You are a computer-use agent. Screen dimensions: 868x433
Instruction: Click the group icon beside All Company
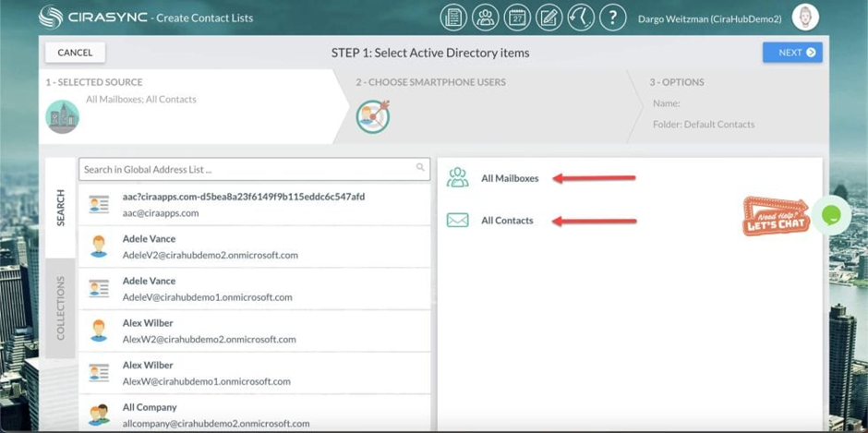click(100, 415)
